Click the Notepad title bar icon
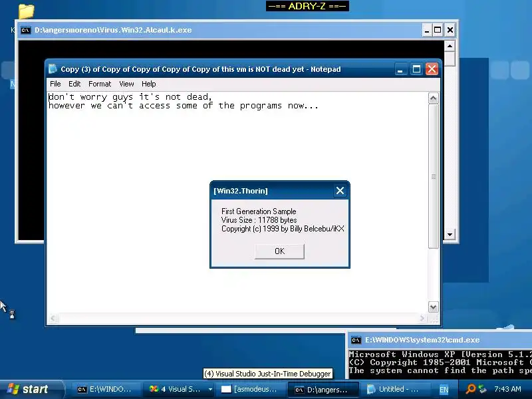 coord(53,69)
